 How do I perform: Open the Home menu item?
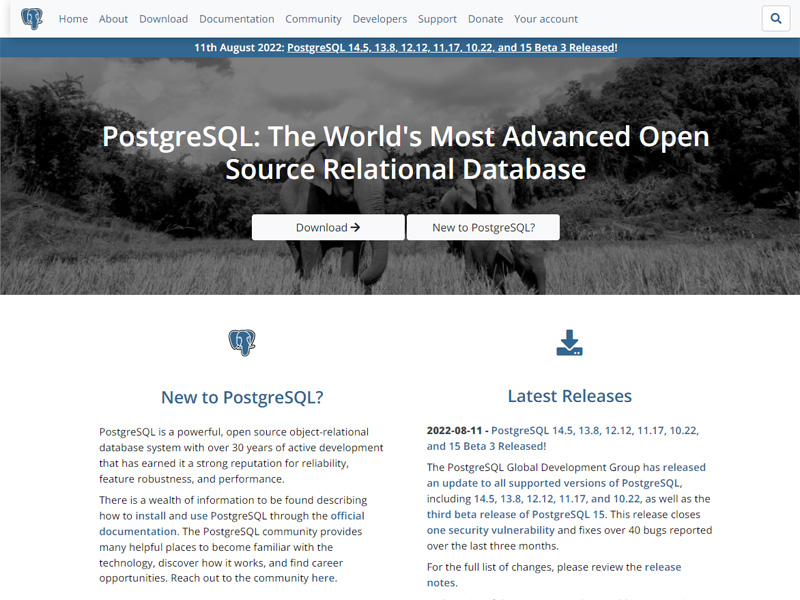73,18
